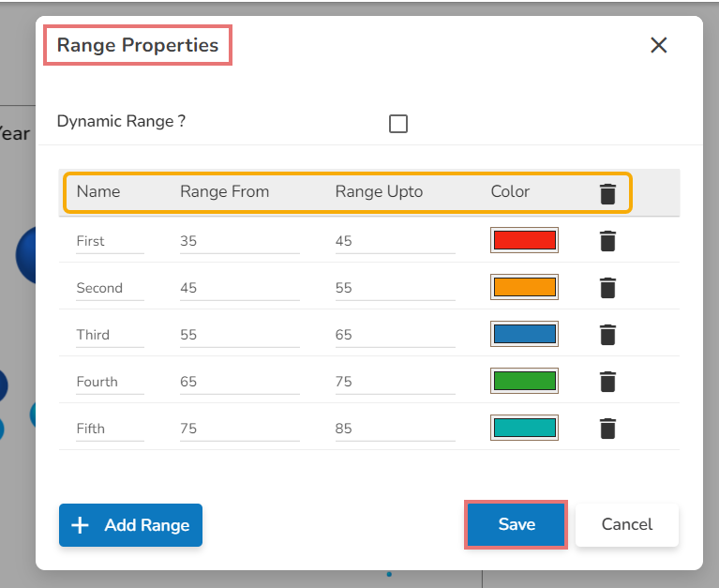Delete the Fifth range row
The image size is (719, 588).
pyautogui.click(x=607, y=429)
